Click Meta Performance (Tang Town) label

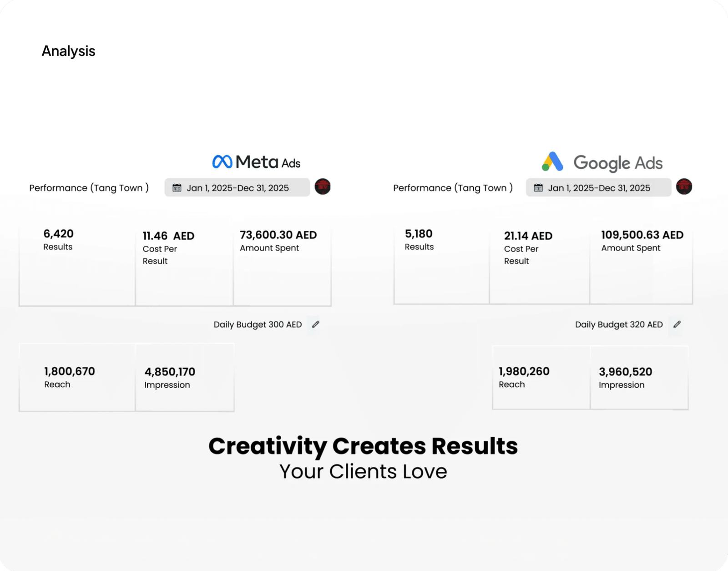pyautogui.click(x=89, y=188)
